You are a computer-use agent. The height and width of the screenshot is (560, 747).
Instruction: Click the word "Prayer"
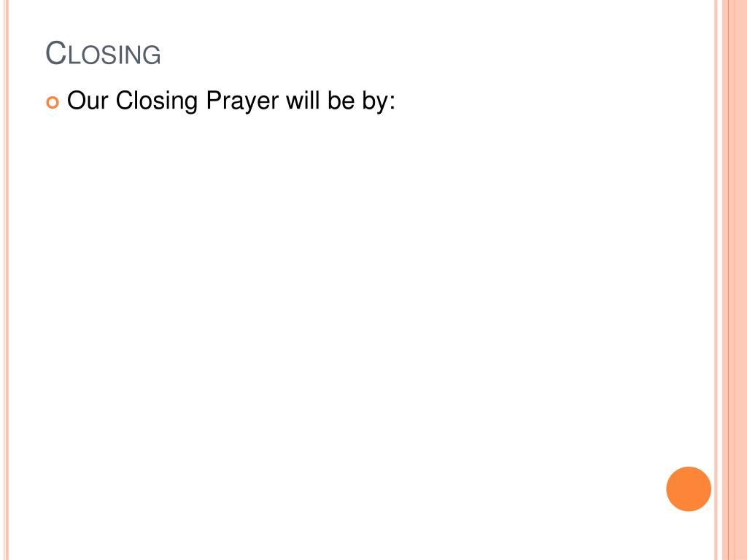(x=242, y=101)
